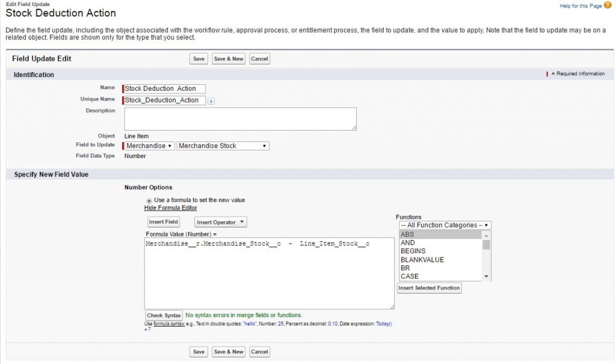
Task: Click the Hide Formula Editor link
Action: [x=170, y=208]
